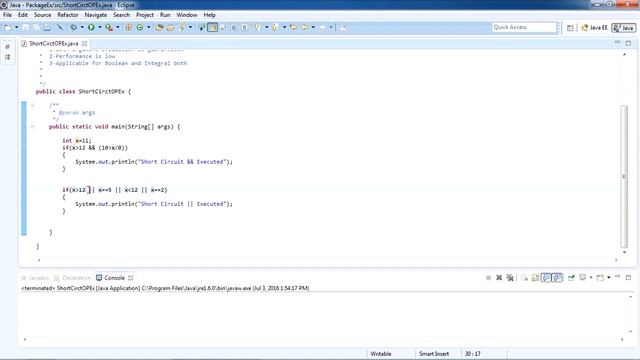The width and height of the screenshot is (640, 360).
Task: Open the Refactor menu
Action: point(68,15)
